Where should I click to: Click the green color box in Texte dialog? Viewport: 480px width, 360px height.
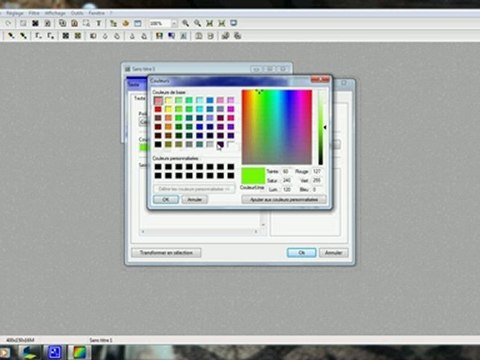(x=144, y=147)
